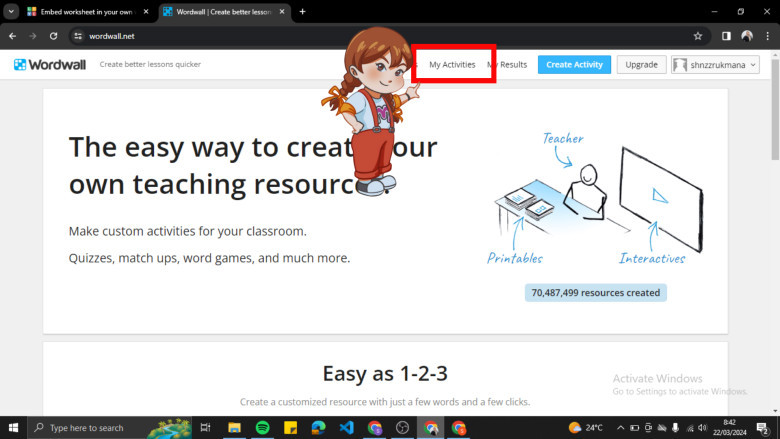Open My Activities page
Image resolution: width=780 pixels, height=439 pixels.
452,65
